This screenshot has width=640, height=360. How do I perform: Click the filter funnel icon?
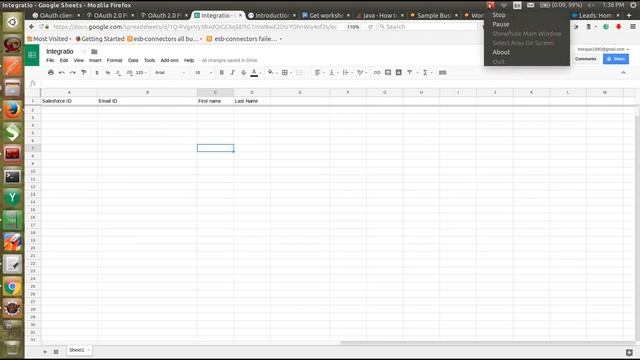click(x=409, y=72)
